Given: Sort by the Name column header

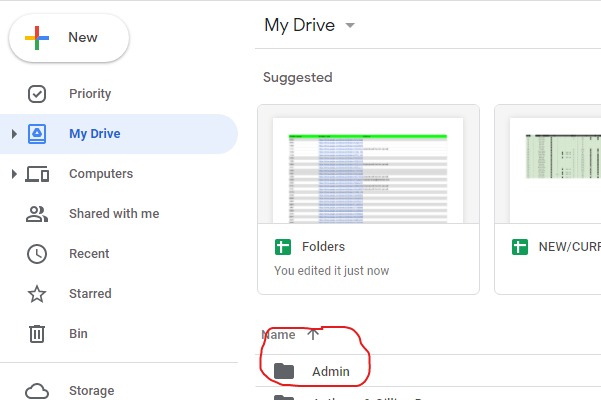Looking at the screenshot, I should point(279,335).
